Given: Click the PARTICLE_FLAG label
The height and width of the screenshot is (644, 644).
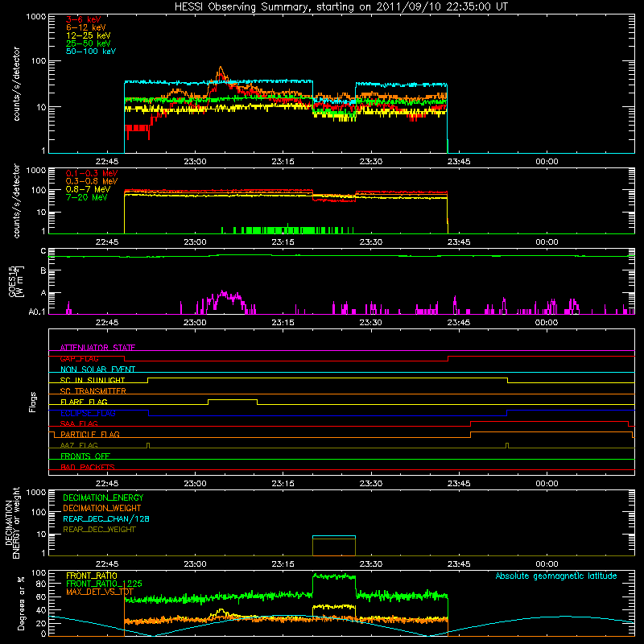Looking at the screenshot, I should tap(90, 434).
